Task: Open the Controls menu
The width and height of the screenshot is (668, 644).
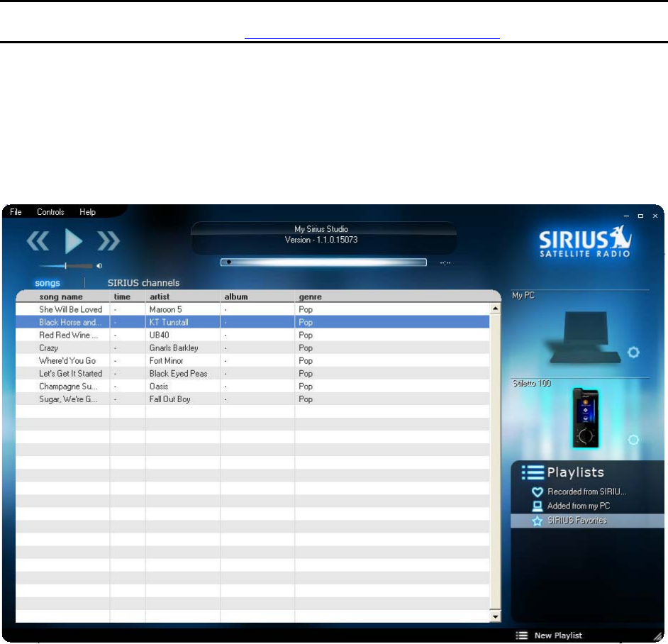Action: click(x=50, y=212)
